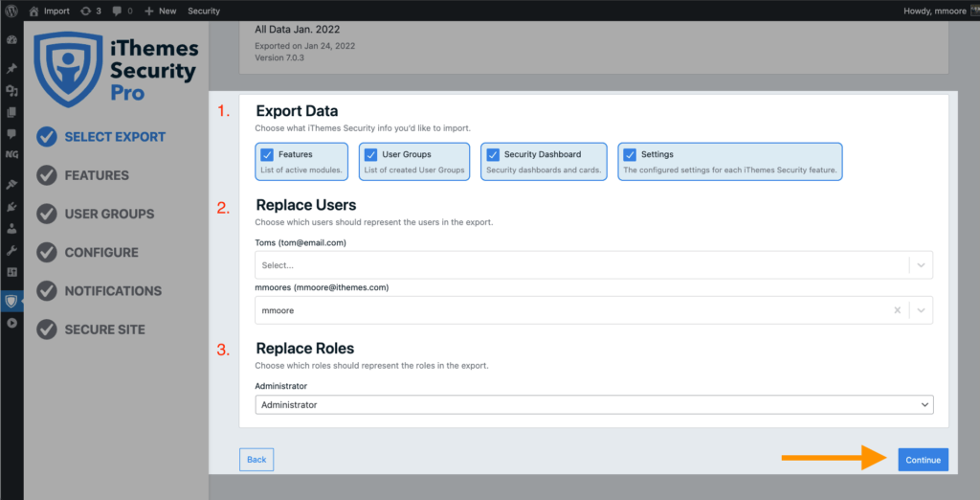The width and height of the screenshot is (980, 500).
Task: Go to the USER GROUPS step
Action: [109, 214]
